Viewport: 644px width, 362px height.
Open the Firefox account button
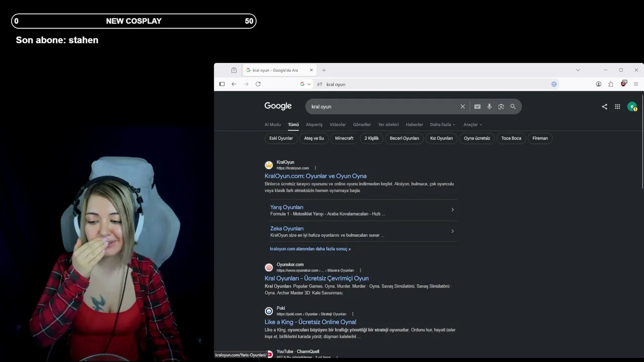tap(599, 84)
